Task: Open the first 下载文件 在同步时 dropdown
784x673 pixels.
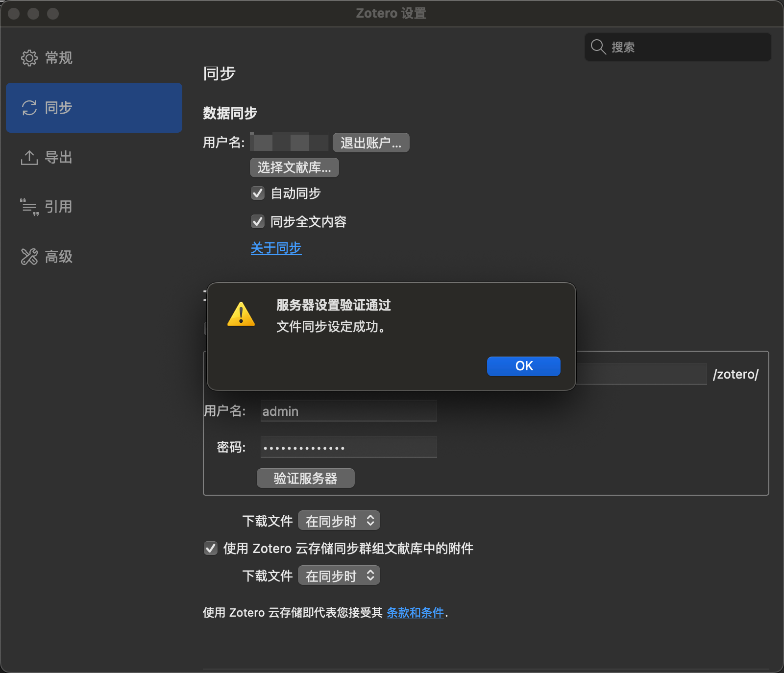Action: [x=339, y=521]
